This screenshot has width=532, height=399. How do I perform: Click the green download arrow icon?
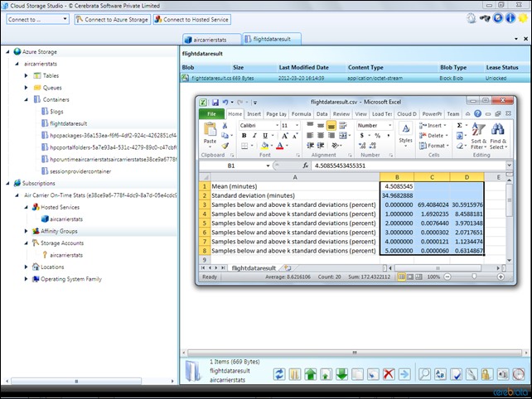click(x=341, y=374)
